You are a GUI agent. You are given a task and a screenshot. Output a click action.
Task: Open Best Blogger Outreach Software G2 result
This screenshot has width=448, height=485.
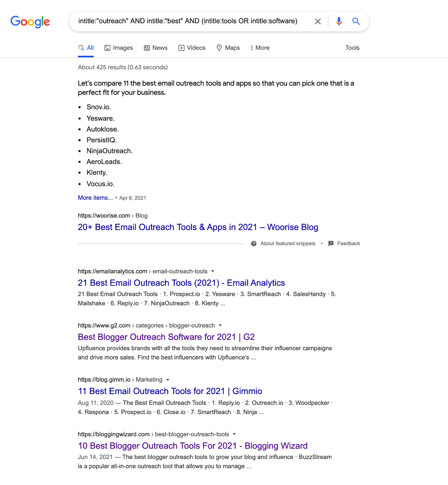166,337
